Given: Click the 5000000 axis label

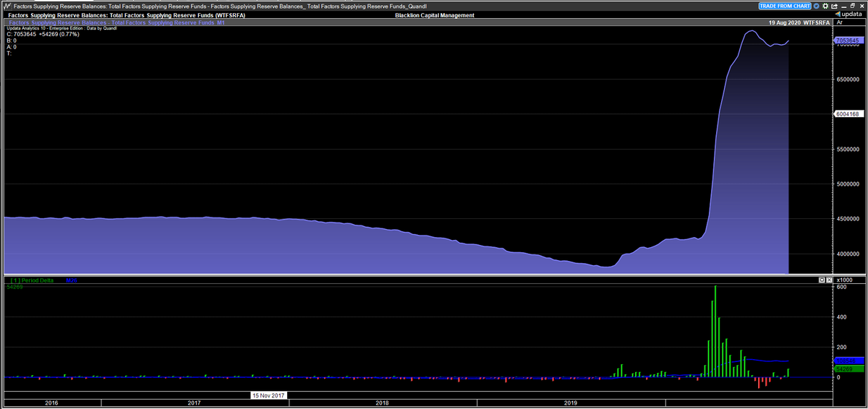Looking at the screenshot, I should tap(846, 184).
